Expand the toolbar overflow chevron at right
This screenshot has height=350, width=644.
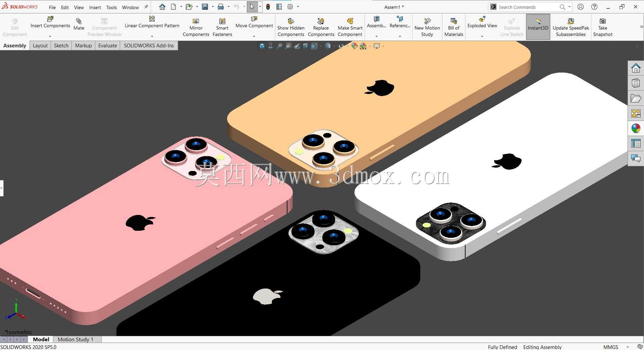tap(641, 27)
